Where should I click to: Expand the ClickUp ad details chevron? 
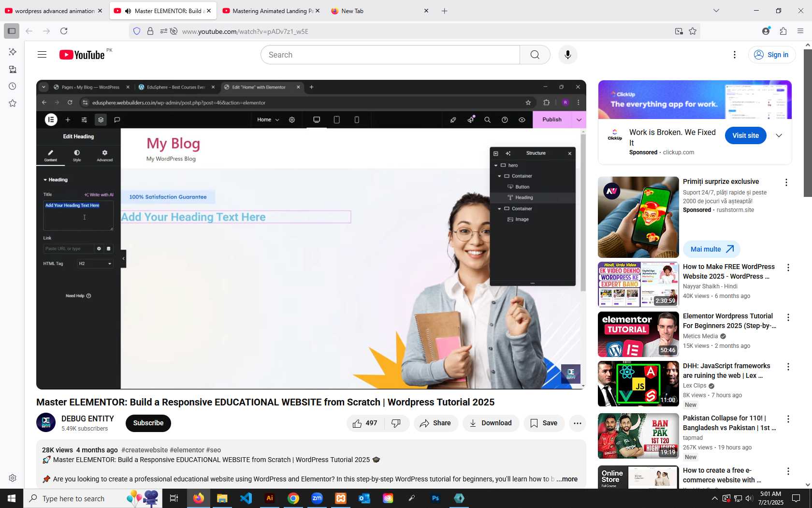[x=779, y=135]
